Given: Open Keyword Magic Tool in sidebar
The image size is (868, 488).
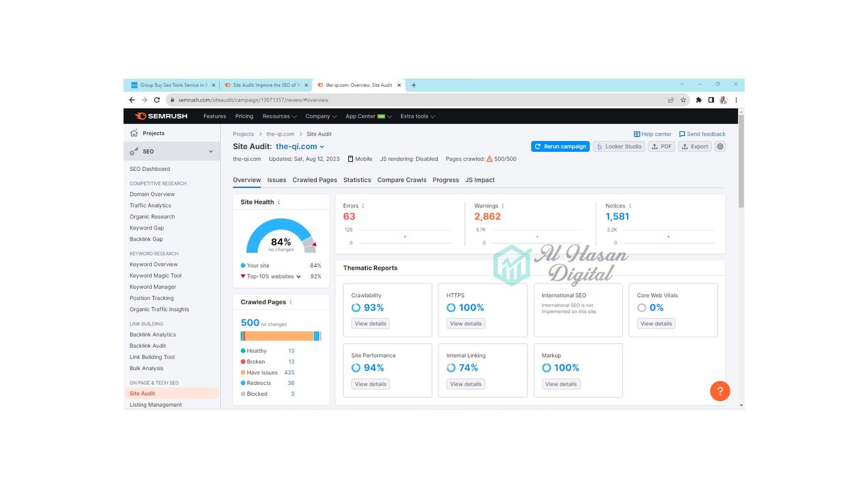Looking at the screenshot, I should 156,275.
